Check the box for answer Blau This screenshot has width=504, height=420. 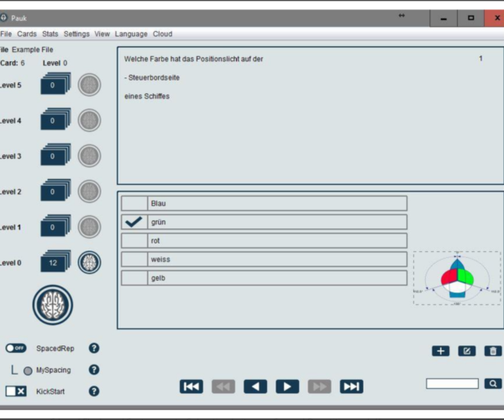134,203
